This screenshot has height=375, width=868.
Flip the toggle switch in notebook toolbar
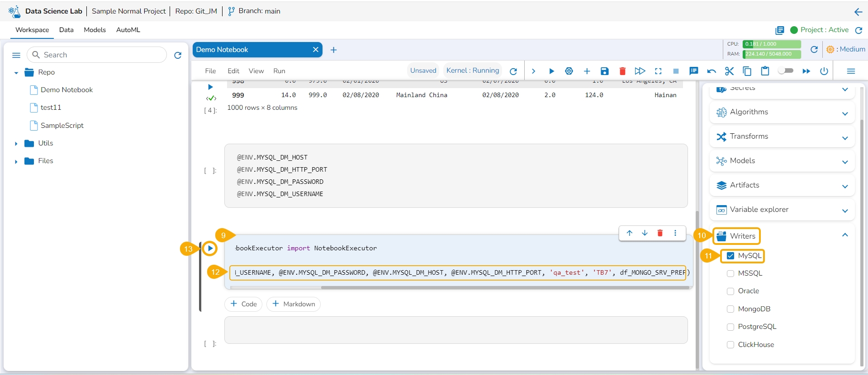click(x=786, y=71)
